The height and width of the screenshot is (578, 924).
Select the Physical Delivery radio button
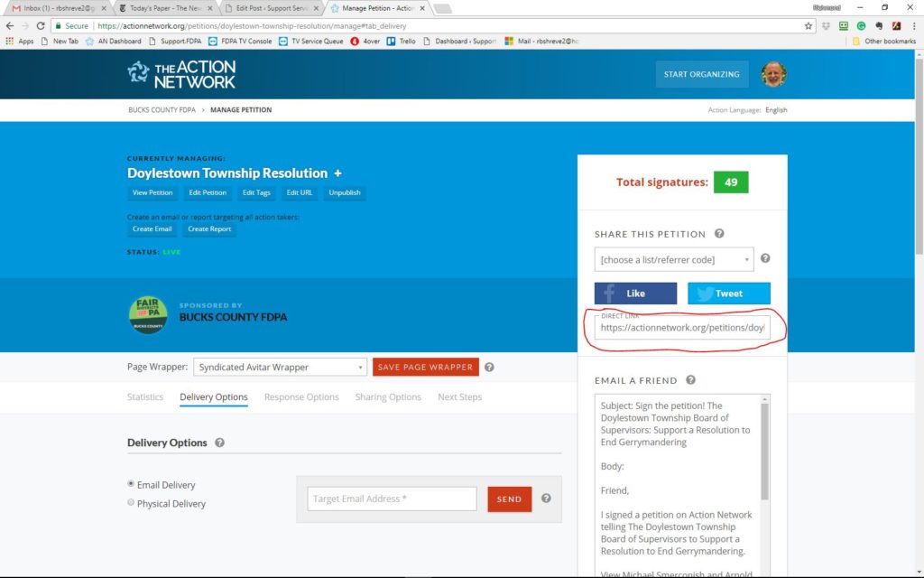[x=132, y=503]
